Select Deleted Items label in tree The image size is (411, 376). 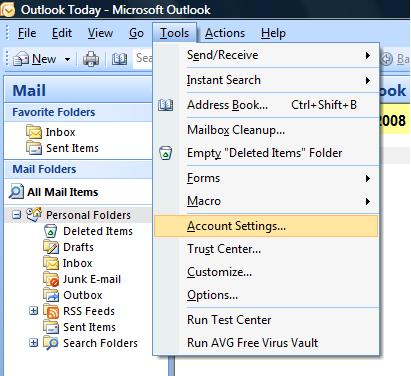coord(98,231)
